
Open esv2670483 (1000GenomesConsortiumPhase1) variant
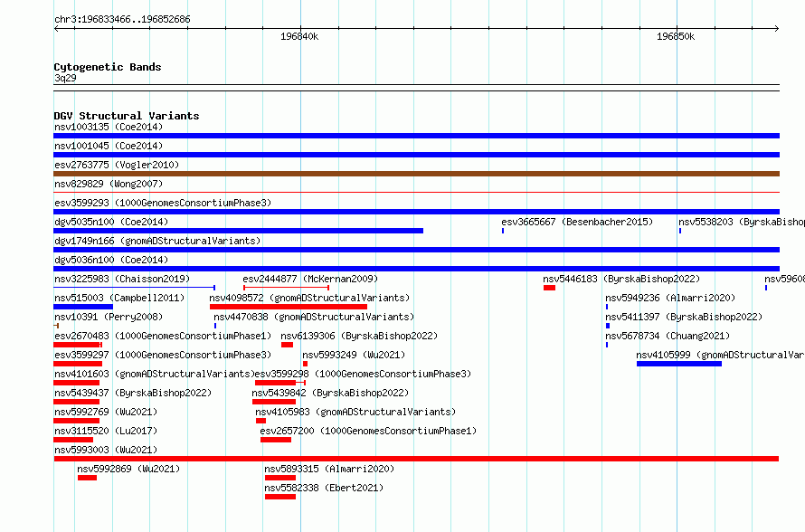click(163, 336)
